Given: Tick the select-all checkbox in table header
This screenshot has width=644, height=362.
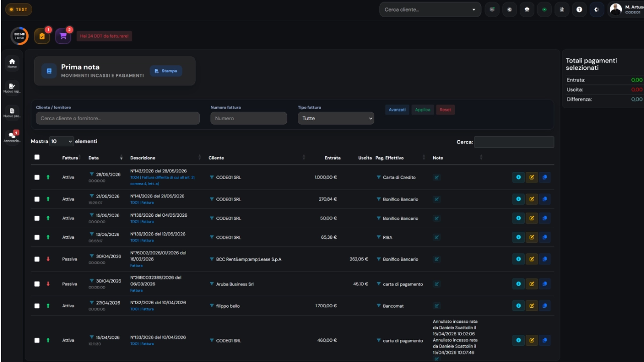Looking at the screenshot, I should point(37,157).
